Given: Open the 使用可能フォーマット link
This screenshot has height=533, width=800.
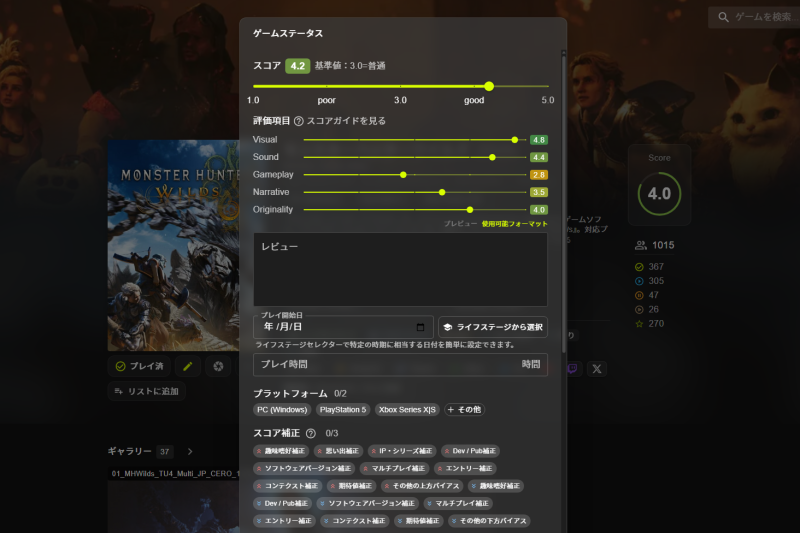Looking at the screenshot, I should (x=514, y=224).
